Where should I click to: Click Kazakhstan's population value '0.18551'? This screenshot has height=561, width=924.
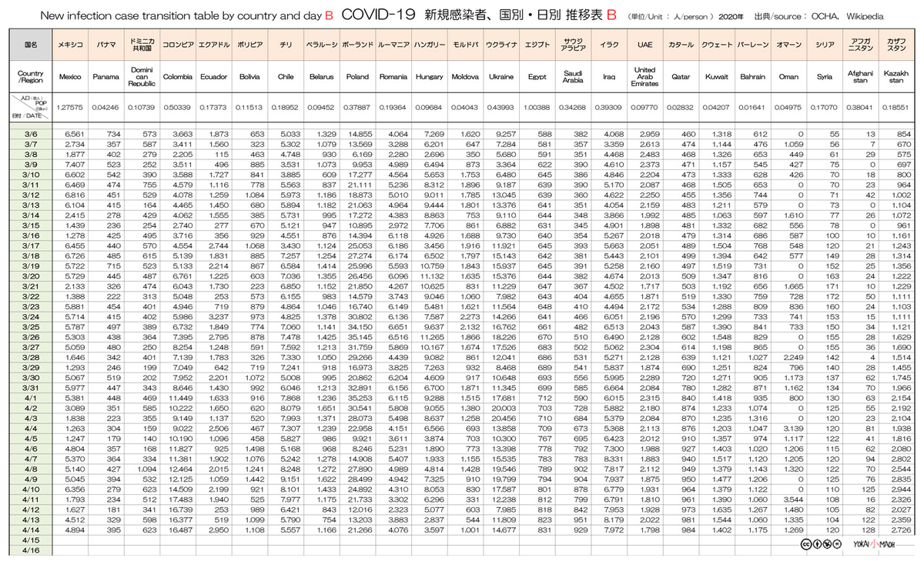click(896, 106)
